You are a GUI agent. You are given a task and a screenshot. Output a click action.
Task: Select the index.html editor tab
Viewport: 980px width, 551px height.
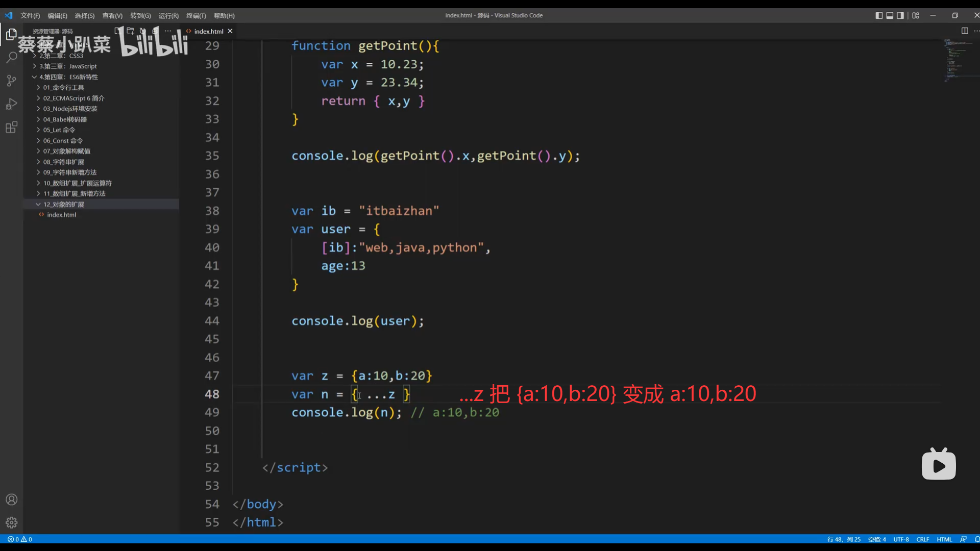[x=208, y=31]
